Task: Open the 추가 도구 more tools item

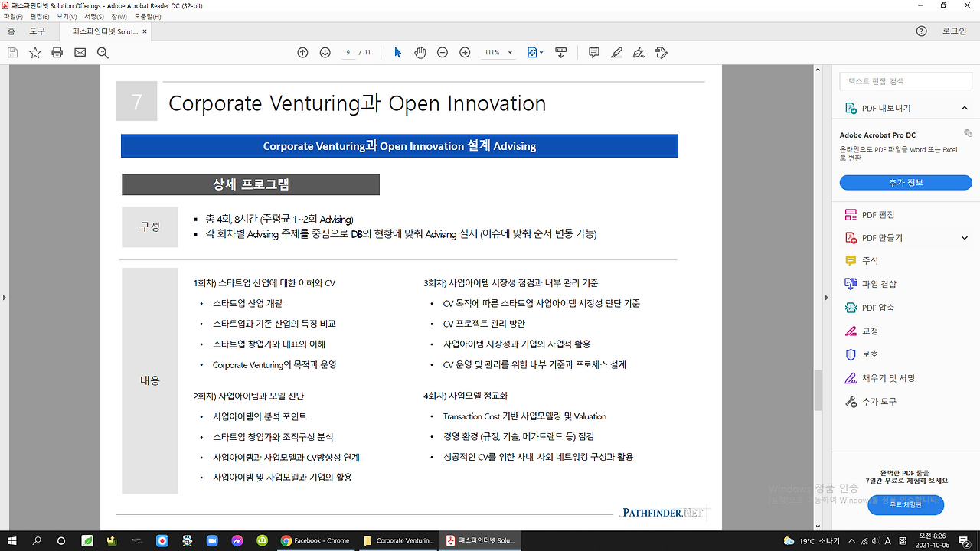Action: pos(871,402)
